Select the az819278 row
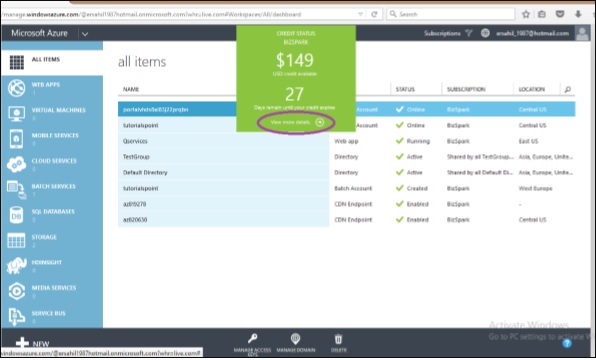Screen dimensions: 596x360 (x=346, y=204)
